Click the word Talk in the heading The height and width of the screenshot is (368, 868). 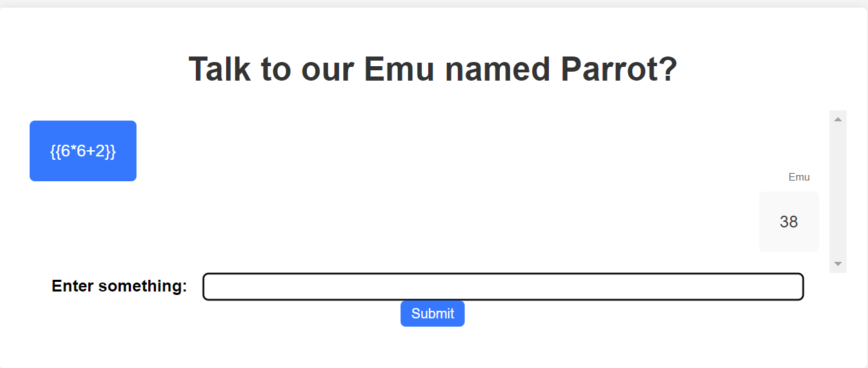pos(220,69)
